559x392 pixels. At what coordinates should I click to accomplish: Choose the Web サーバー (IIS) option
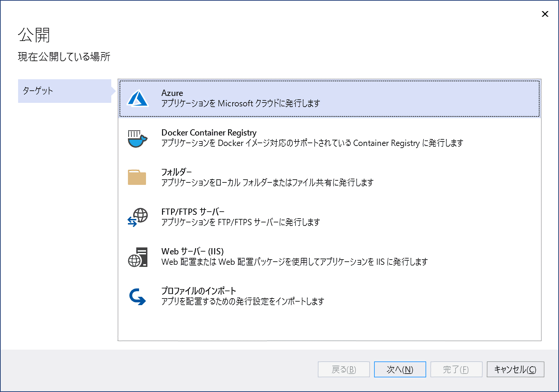point(192,251)
